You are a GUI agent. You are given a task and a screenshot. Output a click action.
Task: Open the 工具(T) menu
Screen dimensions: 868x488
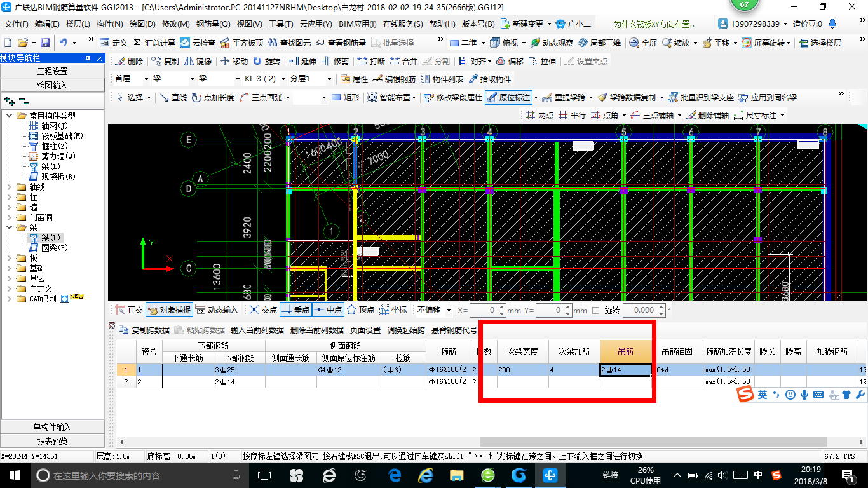coord(281,24)
